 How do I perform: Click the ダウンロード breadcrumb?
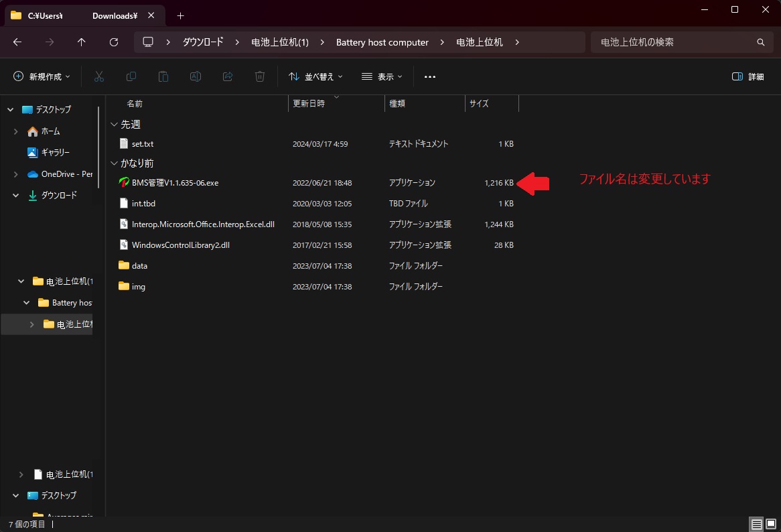tap(203, 42)
